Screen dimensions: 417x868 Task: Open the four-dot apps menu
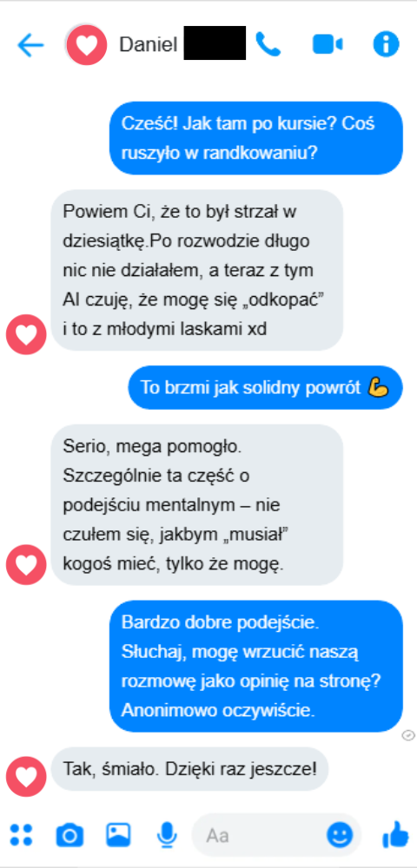tap(21, 835)
